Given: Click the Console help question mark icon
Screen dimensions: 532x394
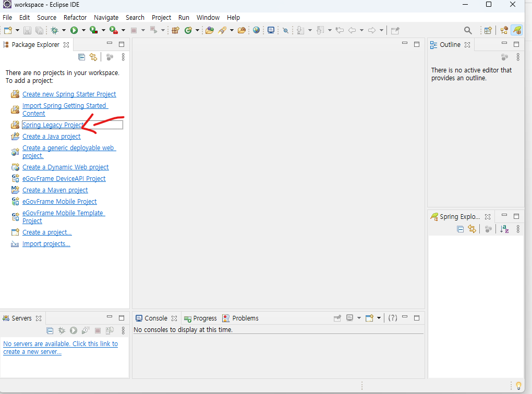Looking at the screenshot, I should click(393, 318).
